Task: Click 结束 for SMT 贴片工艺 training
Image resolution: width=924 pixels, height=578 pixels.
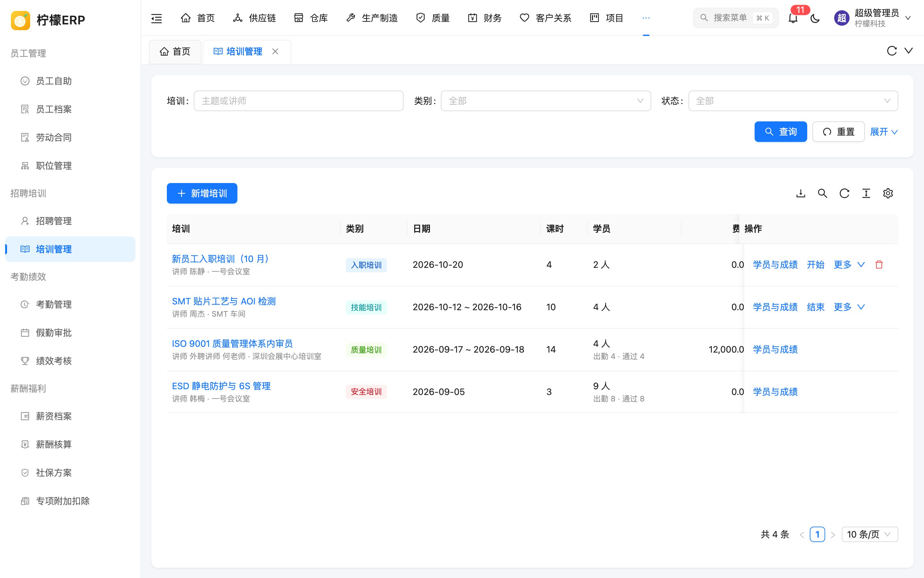Action: tap(816, 307)
